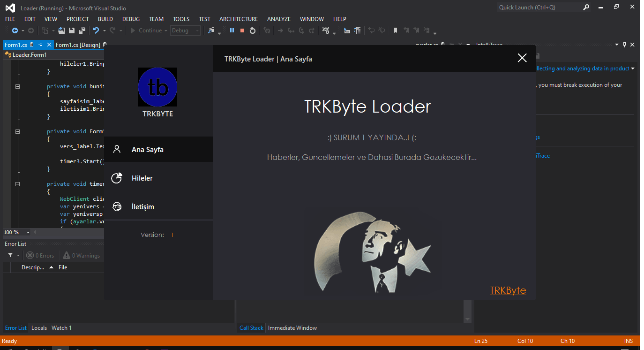This screenshot has height=350, width=644.
Task: Collapse the code block at bunit method
Action: tap(17, 86)
